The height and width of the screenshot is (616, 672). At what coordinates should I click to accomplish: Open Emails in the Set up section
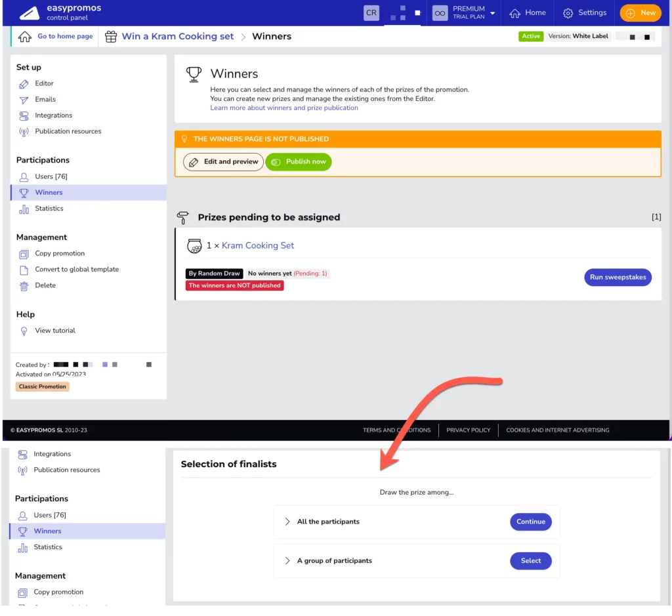(45, 99)
